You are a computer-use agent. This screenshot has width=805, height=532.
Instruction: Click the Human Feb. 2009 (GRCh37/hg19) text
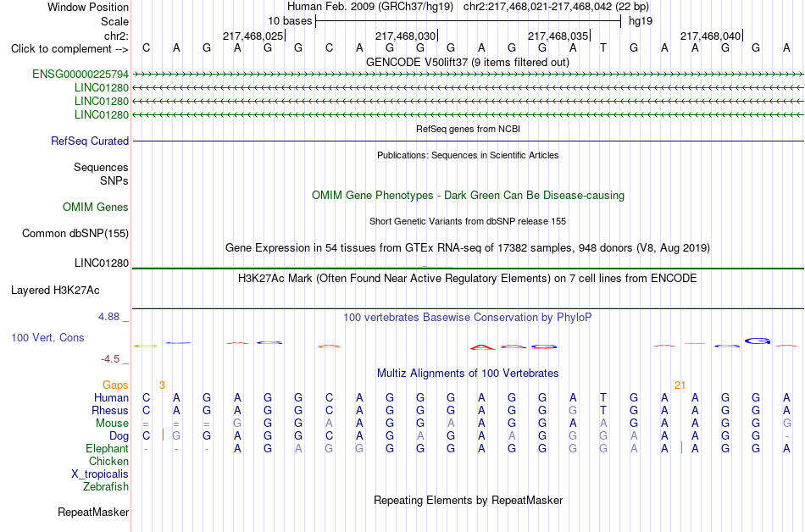coord(370,7)
